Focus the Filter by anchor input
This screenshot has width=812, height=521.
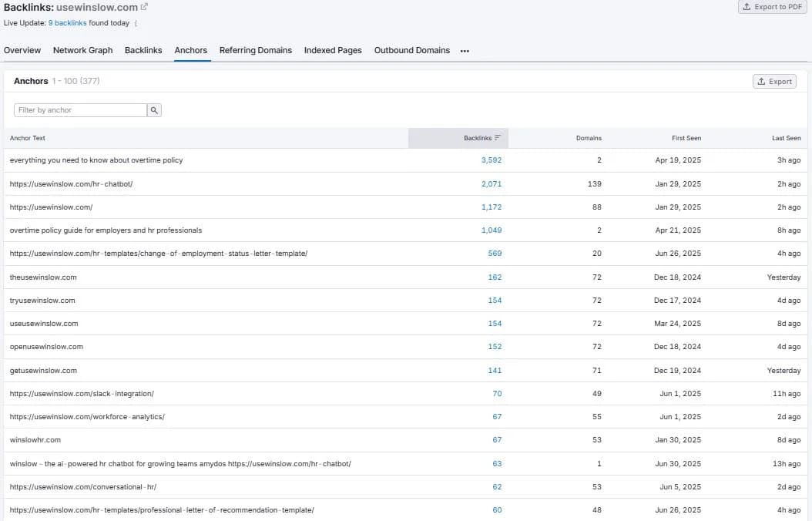80,109
